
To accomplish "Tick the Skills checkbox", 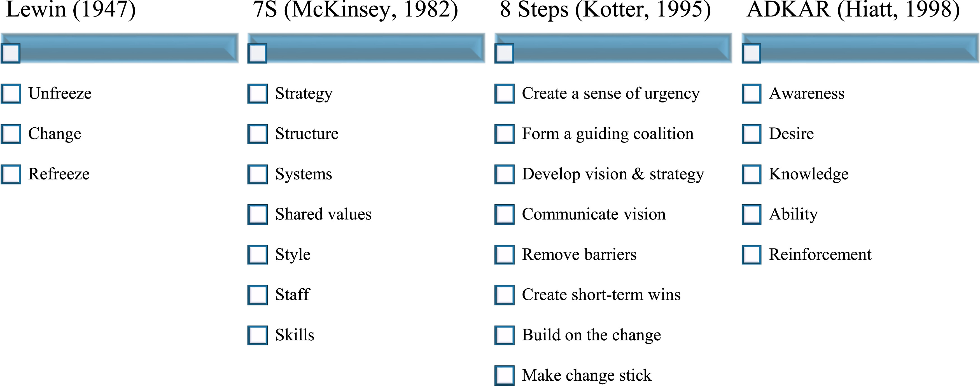I will [258, 335].
